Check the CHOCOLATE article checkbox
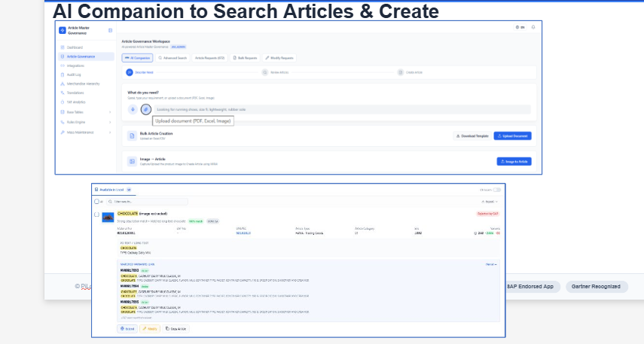Image resolution: width=644 pixels, height=344 pixels. (97, 215)
